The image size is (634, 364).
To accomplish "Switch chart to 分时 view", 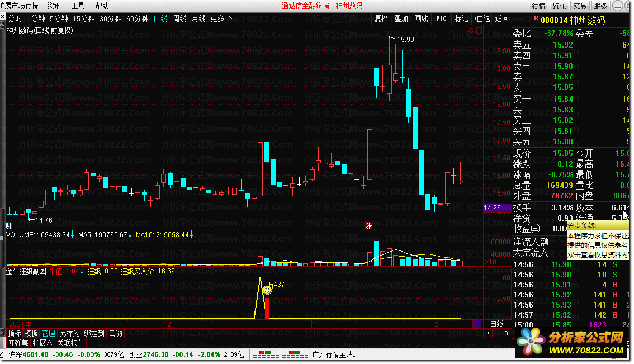I will click(x=15, y=18).
